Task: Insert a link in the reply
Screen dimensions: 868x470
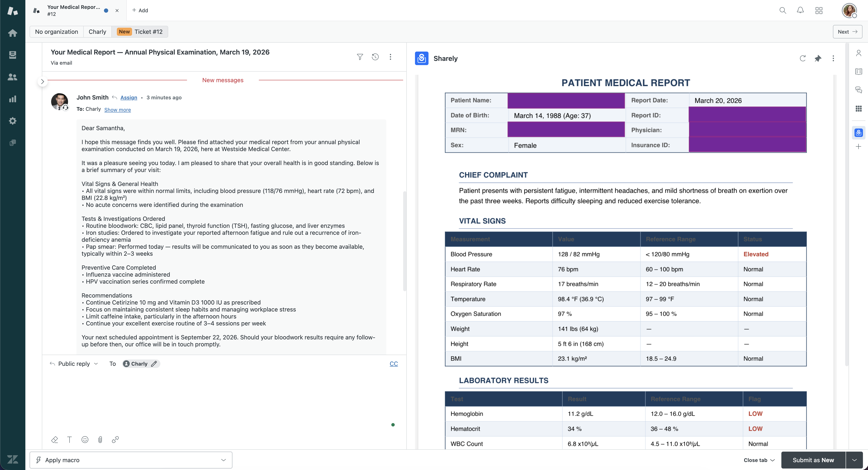Action: click(x=115, y=440)
